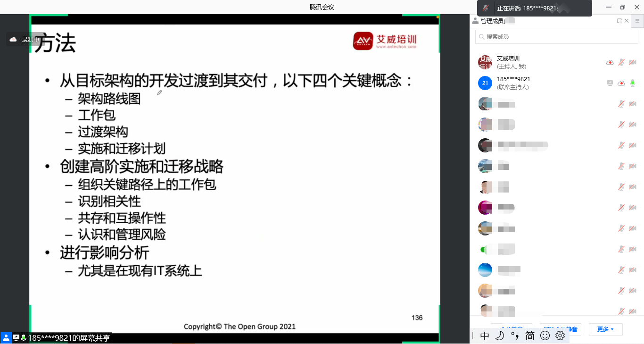This screenshot has width=644, height=344.
Task: Click the 简 simplified Chinese IME icon
Action: (x=530, y=336)
